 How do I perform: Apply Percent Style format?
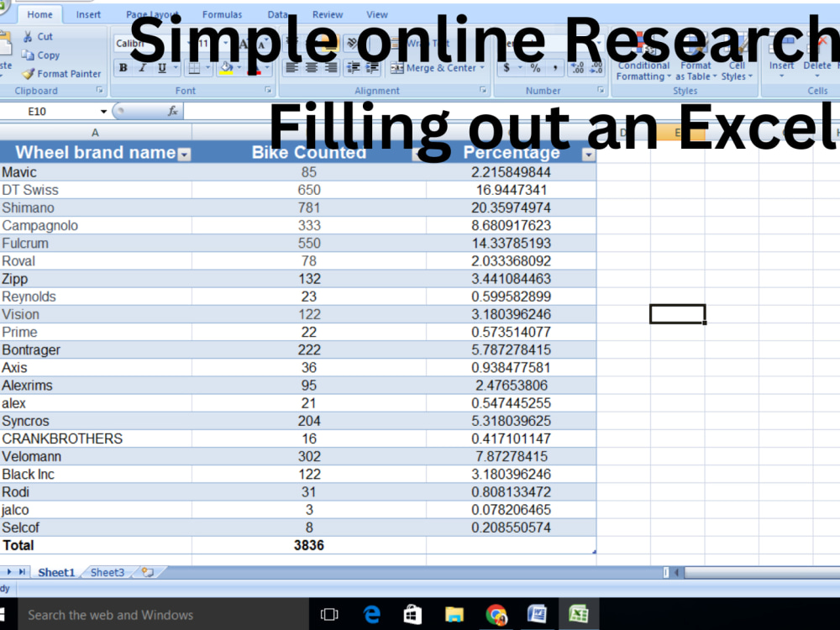tap(535, 68)
